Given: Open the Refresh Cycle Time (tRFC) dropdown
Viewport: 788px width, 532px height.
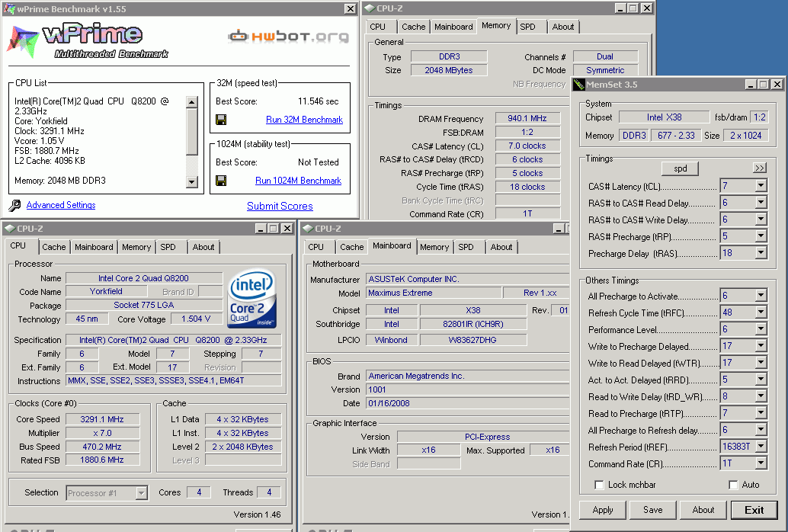Looking at the screenshot, I should (x=761, y=312).
